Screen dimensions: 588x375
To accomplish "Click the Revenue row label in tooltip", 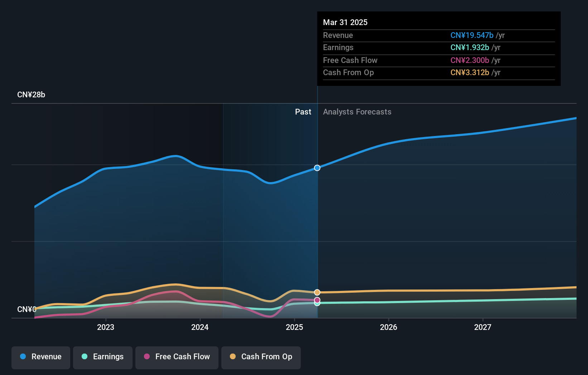I will [x=338, y=35].
